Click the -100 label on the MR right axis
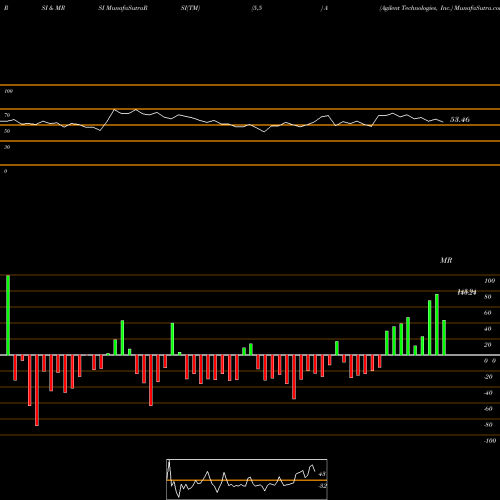The image size is (500, 500). [490, 441]
